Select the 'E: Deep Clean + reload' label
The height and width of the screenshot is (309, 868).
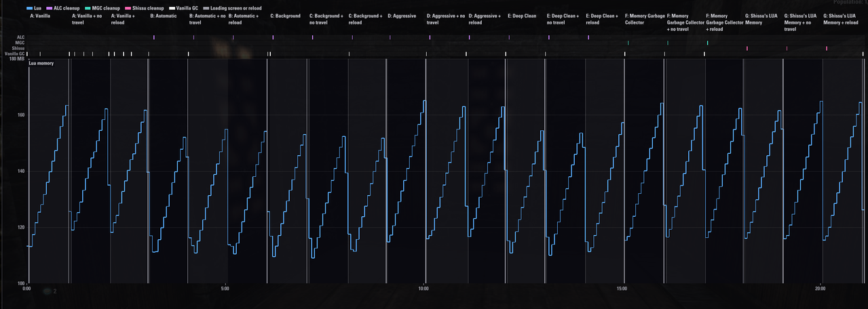click(x=602, y=19)
